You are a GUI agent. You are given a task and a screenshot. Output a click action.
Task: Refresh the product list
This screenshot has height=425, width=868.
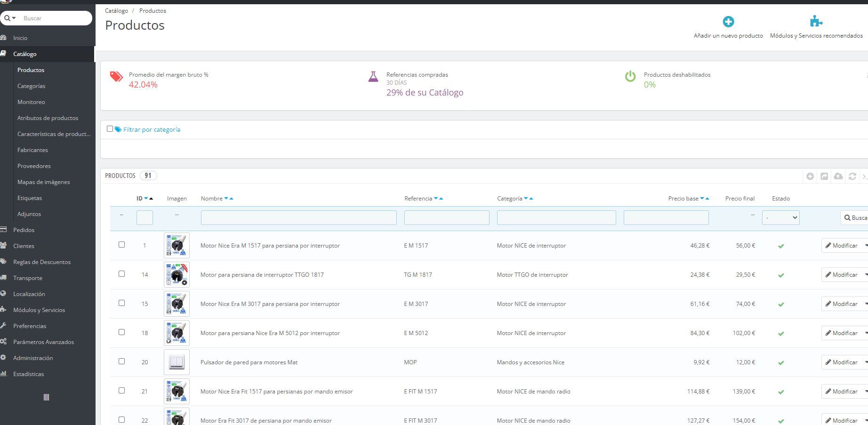pos(852,176)
